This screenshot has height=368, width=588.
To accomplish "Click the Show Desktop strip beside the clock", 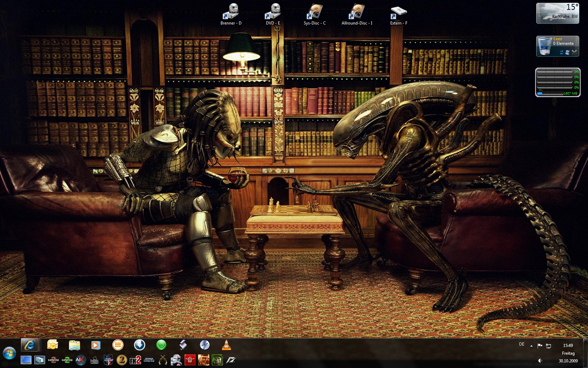I will (585, 353).
